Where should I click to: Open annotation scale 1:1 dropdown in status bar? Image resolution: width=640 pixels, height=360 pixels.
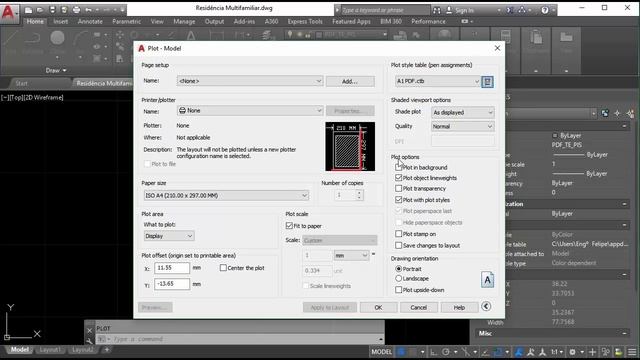pyautogui.click(x=557, y=352)
